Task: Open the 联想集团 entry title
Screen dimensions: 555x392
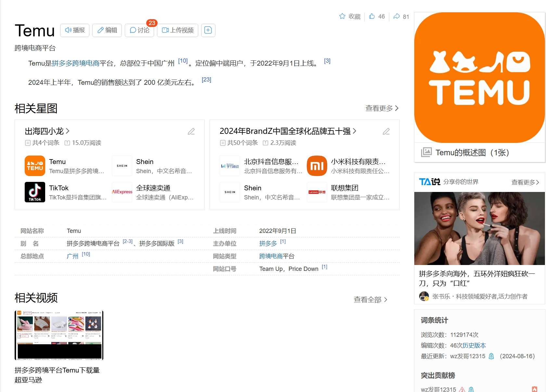Action: (x=344, y=188)
